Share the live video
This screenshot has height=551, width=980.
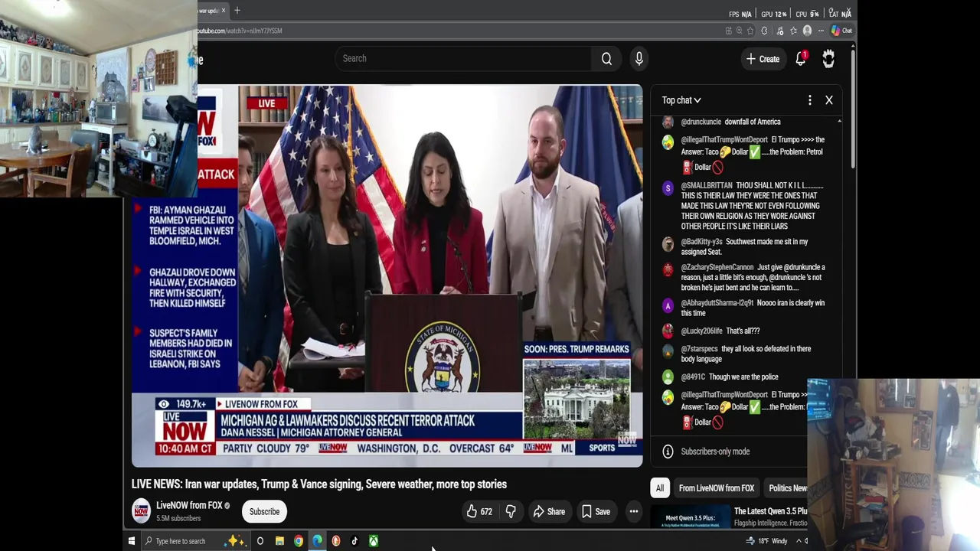pos(548,511)
